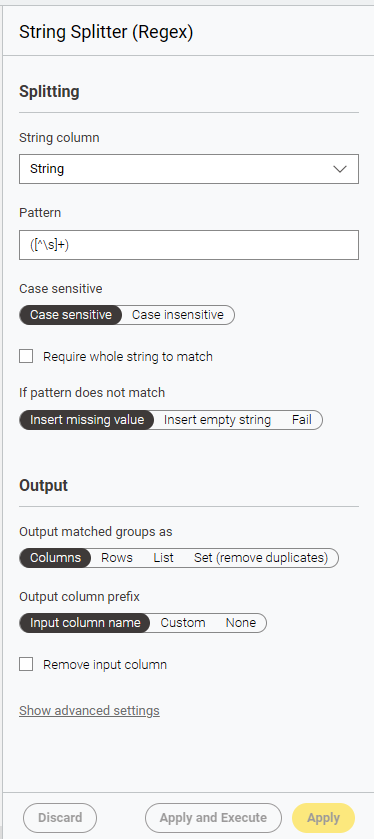374x839 pixels.
Task: Set output column prefix to None
Action: pos(241,623)
